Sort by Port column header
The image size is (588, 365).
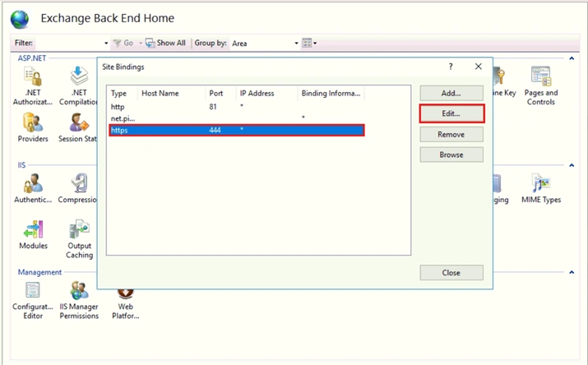[x=220, y=94]
